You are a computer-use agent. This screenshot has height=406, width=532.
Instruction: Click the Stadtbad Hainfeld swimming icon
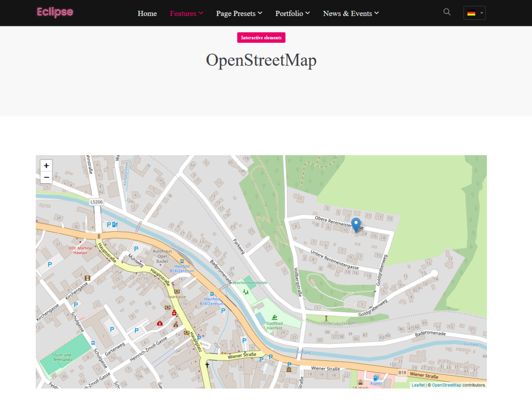tap(274, 317)
